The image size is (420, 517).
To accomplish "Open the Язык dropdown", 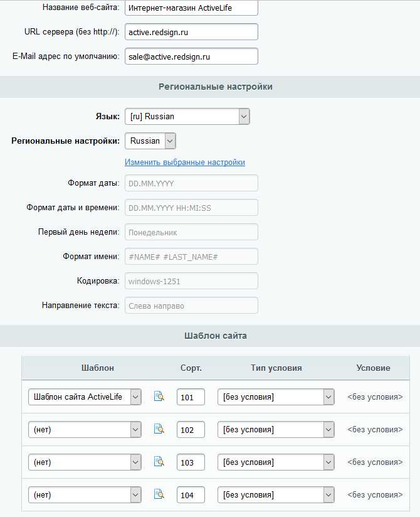I will [187, 116].
